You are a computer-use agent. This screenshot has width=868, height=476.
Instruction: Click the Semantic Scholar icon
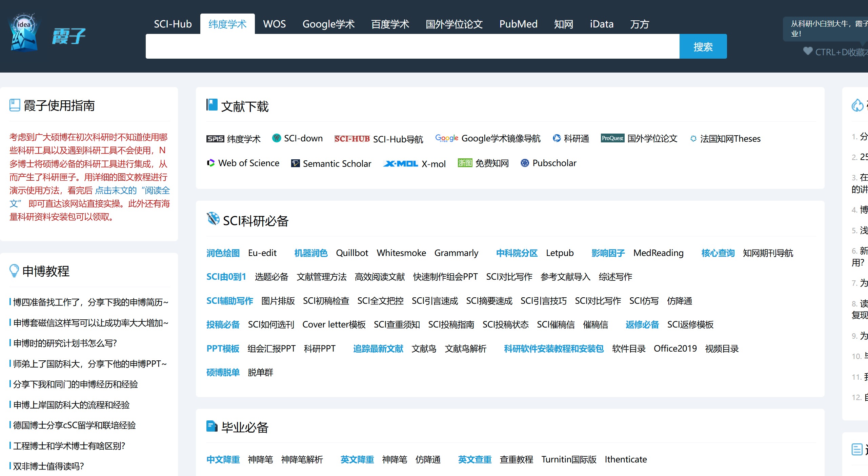tap(295, 163)
